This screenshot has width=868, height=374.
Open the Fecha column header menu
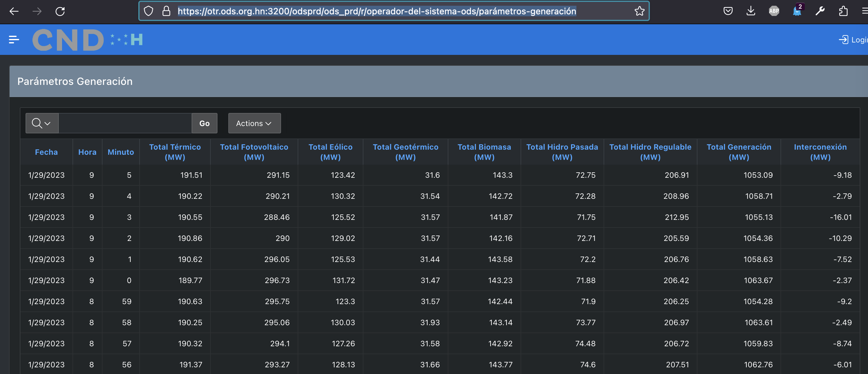click(x=46, y=152)
